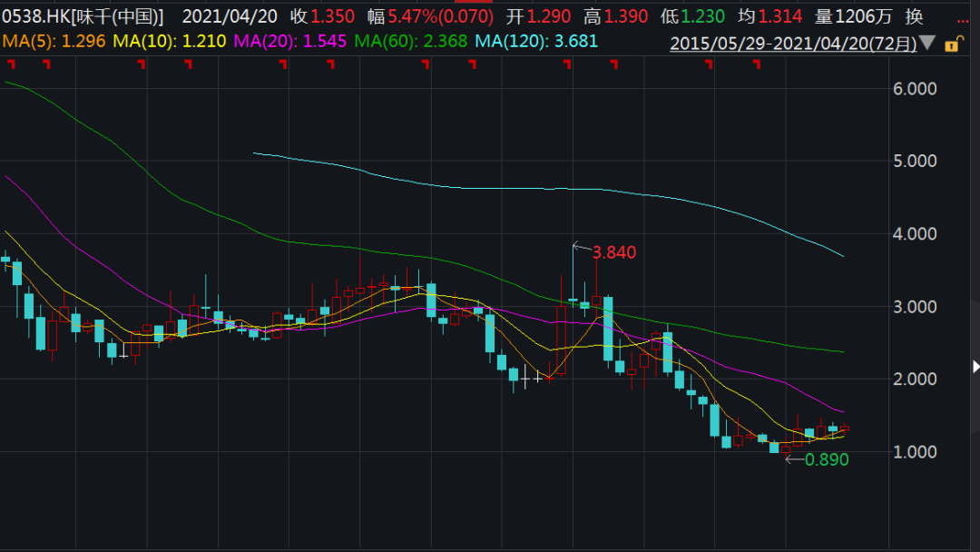Image resolution: width=980 pixels, height=552 pixels.
Task: Click the 2015/05/29-2021/04/20(72月) date range link
Action: 793,44
